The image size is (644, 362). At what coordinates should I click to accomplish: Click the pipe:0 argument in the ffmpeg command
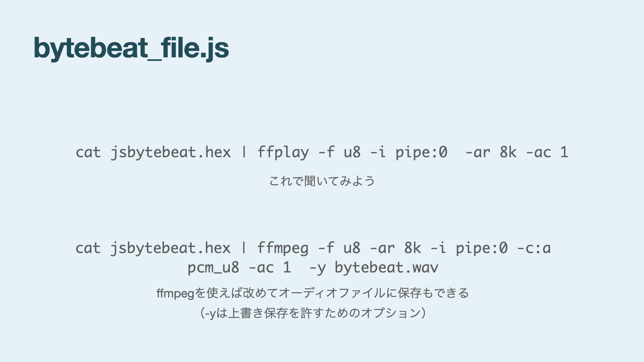(x=482, y=248)
